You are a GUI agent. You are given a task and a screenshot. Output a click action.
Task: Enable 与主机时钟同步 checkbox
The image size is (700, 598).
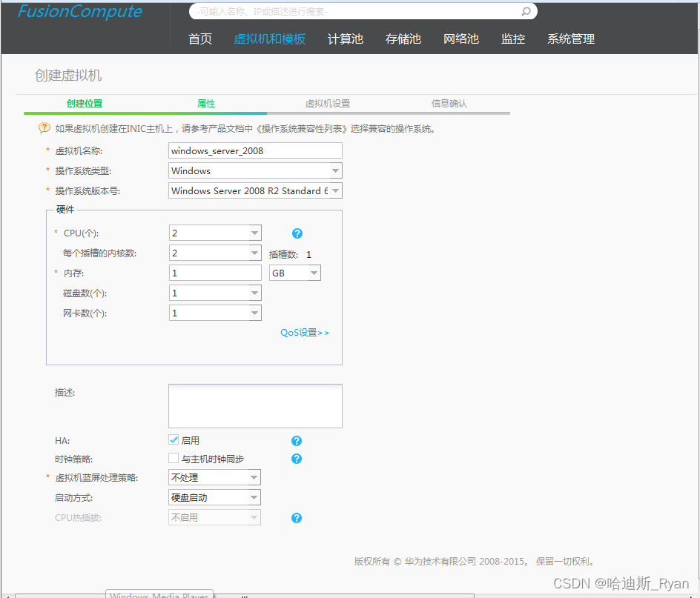[x=174, y=458]
